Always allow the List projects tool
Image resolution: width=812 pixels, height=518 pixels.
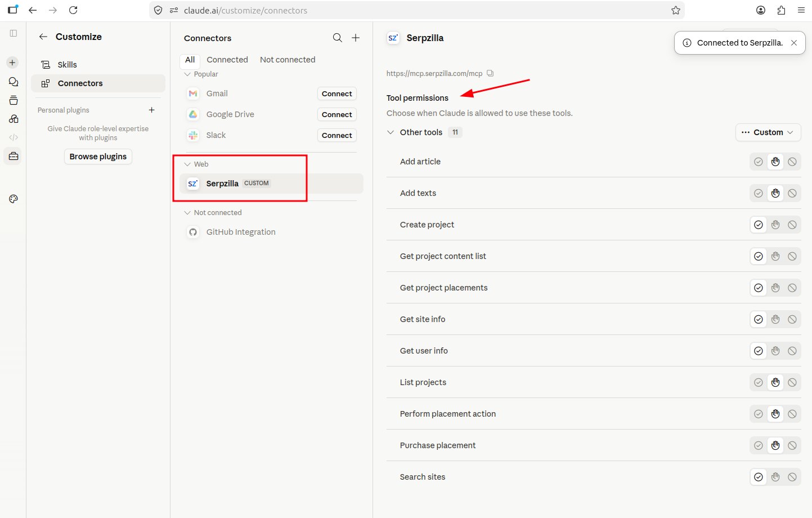pos(759,382)
